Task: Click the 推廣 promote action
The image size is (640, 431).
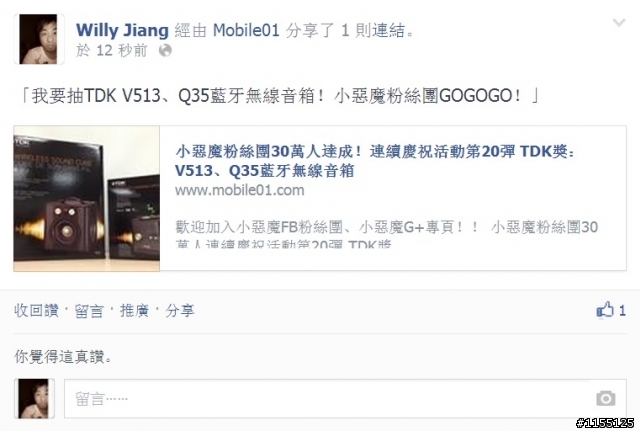Action: pos(134,311)
